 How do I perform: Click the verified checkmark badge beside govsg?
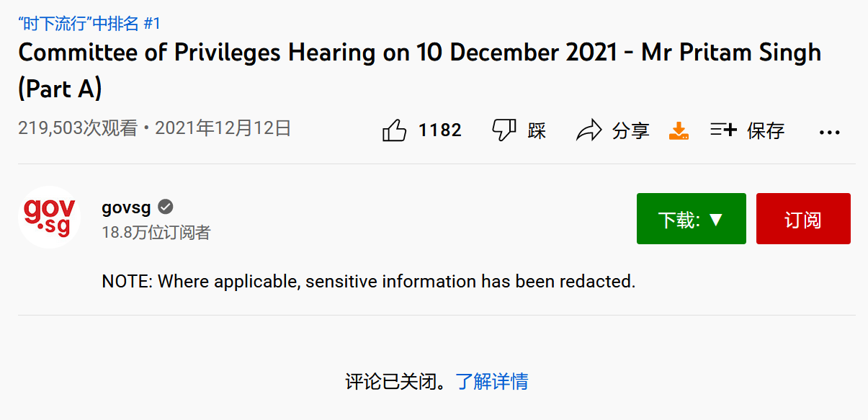pos(166,207)
